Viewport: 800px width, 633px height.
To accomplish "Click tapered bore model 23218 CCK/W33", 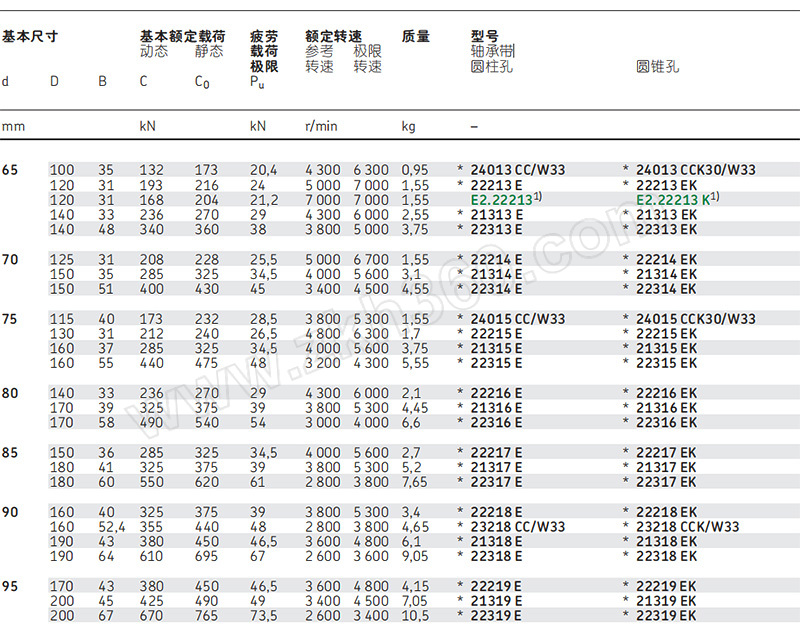I will click(688, 527).
